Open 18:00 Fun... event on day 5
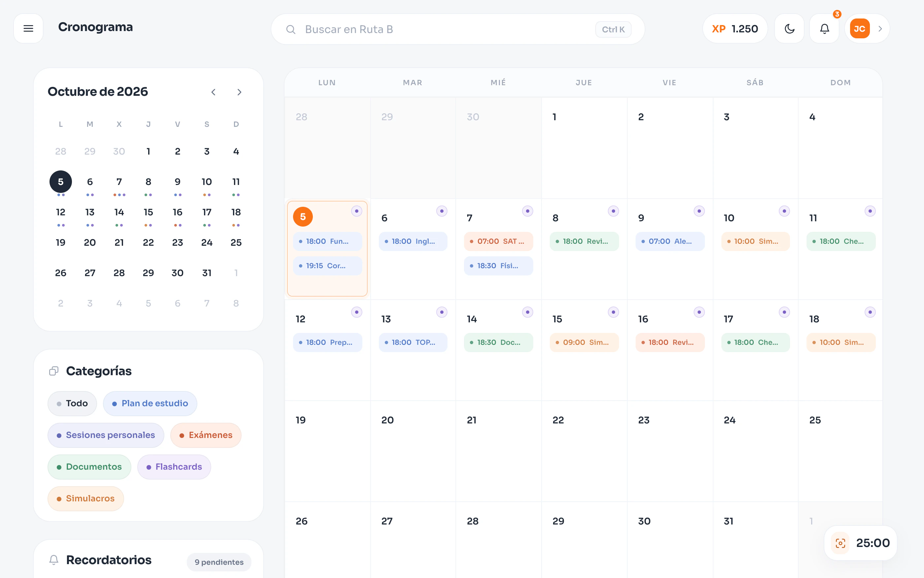Screen dimensions: 924x578 coord(327,241)
